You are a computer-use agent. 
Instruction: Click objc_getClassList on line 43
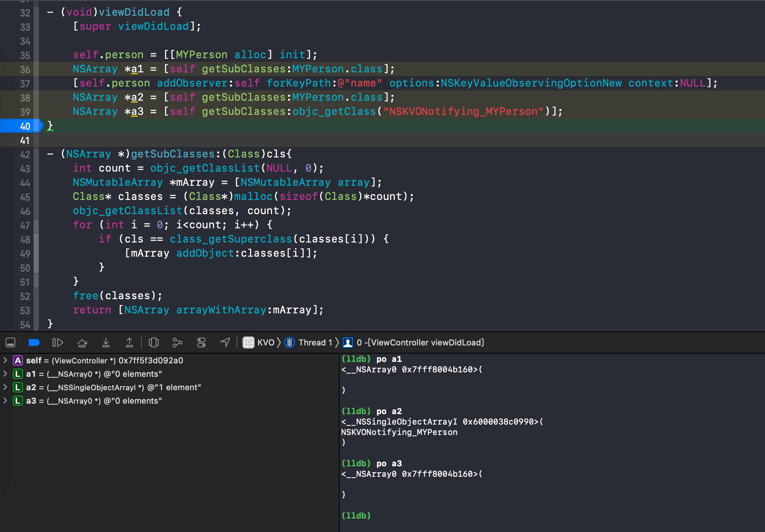coord(205,168)
